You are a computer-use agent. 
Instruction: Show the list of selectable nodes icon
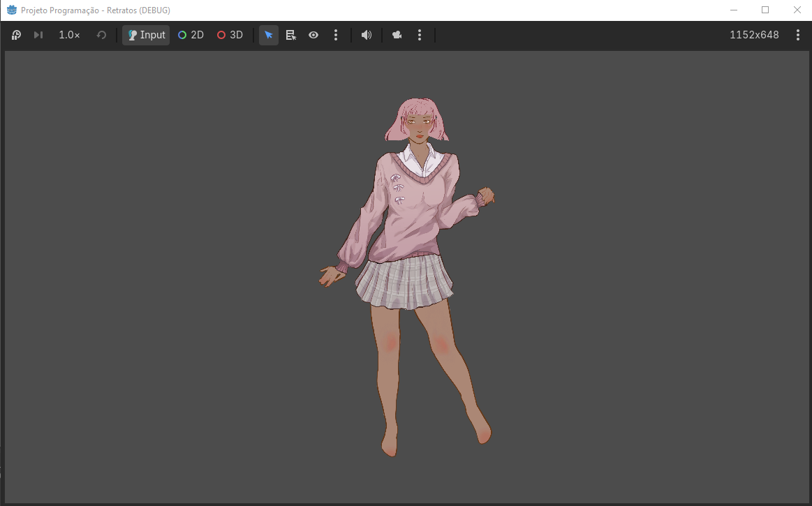[x=291, y=35]
